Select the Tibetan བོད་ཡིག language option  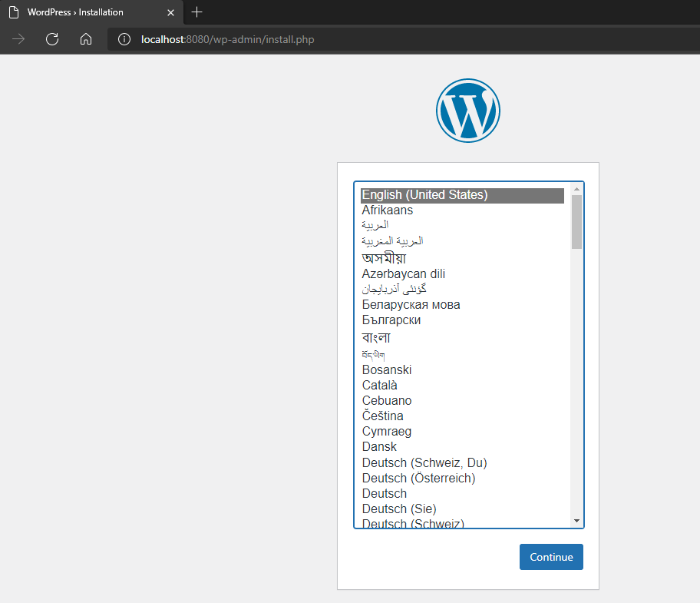(462, 355)
